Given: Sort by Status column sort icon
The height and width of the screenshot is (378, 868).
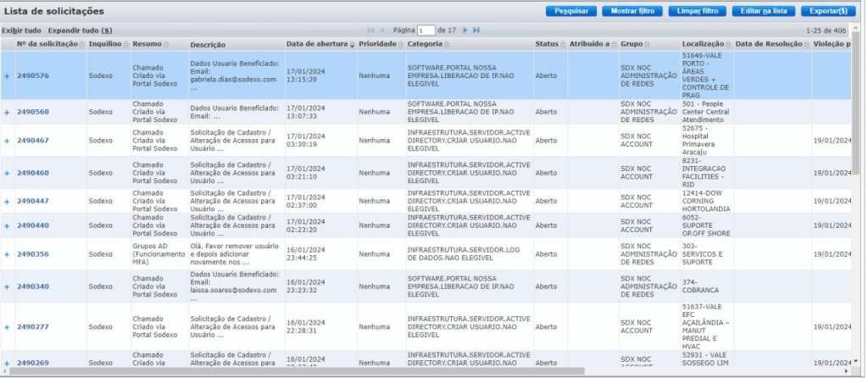Looking at the screenshot, I should click(x=562, y=44).
